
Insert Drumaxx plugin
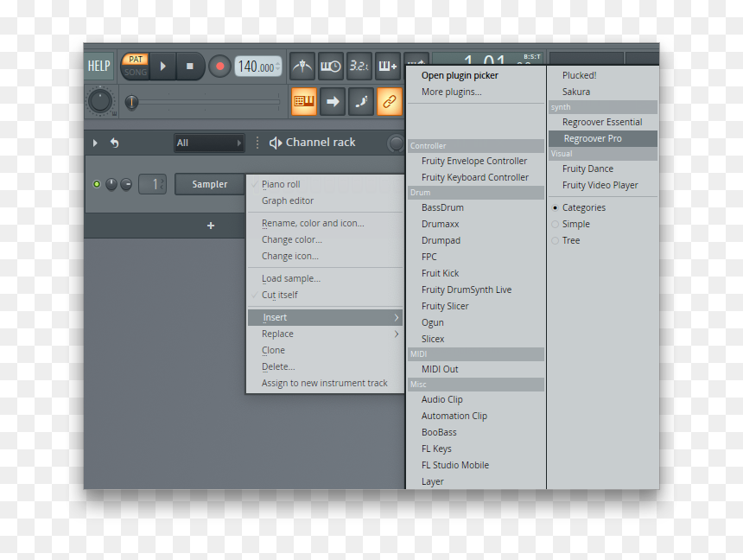476,224
